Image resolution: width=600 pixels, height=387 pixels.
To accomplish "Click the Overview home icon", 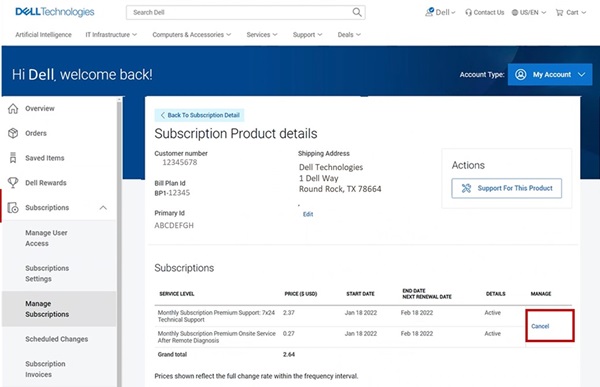I will click(13, 109).
